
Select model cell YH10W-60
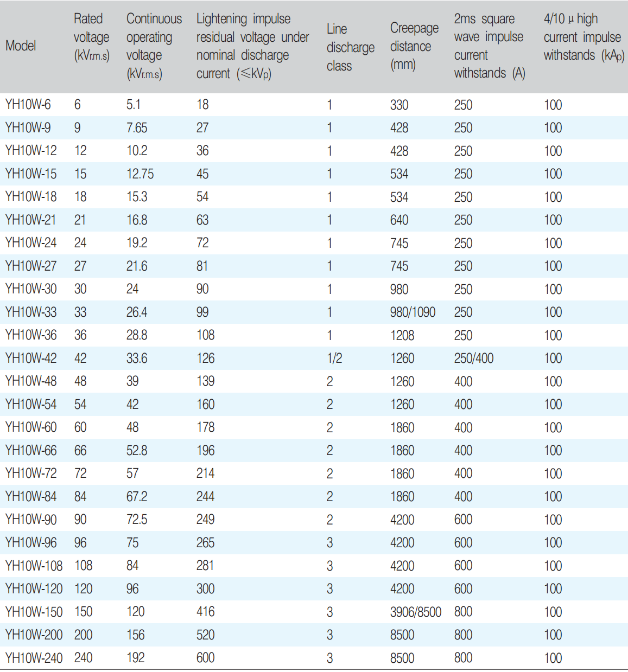click(31, 427)
